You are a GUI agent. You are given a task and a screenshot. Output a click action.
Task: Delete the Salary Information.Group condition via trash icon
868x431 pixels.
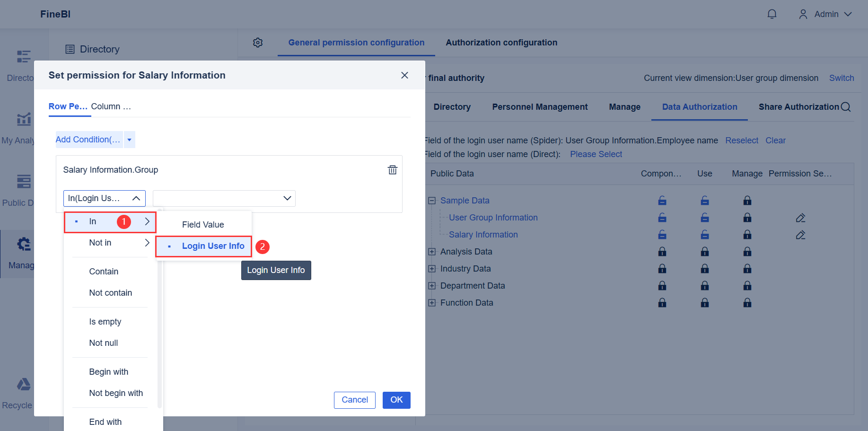click(x=392, y=169)
